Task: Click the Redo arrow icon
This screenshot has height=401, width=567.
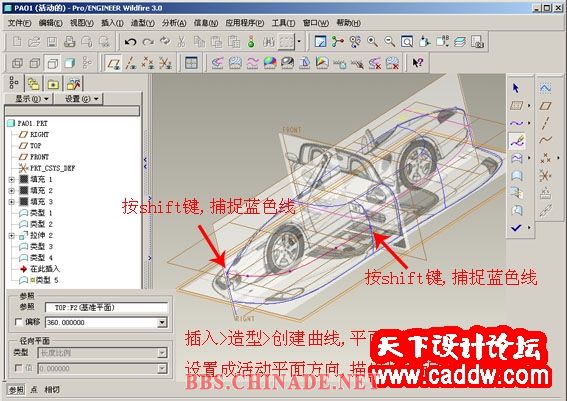Action: (x=148, y=42)
